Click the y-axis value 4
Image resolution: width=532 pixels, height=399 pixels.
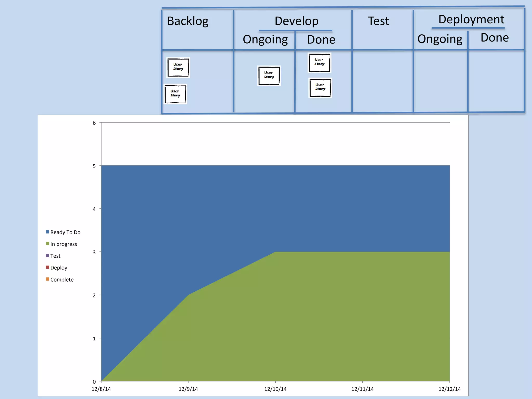click(x=94, y=209)
